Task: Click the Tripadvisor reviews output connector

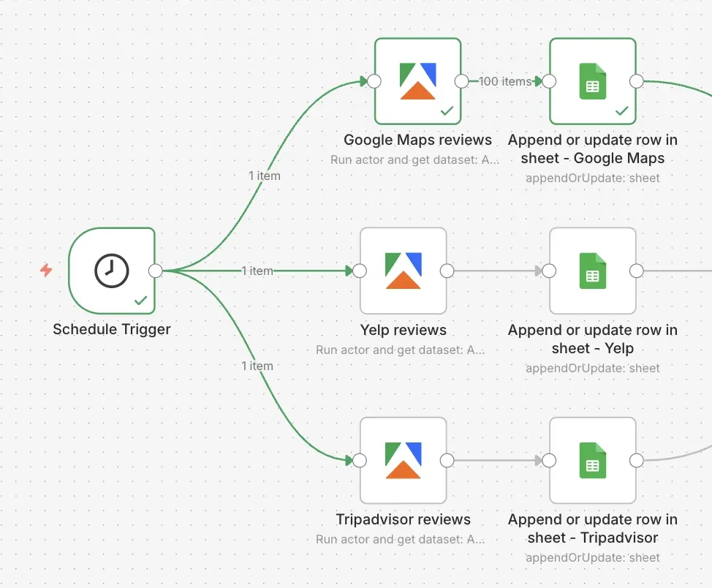Action: click(447, 460)
